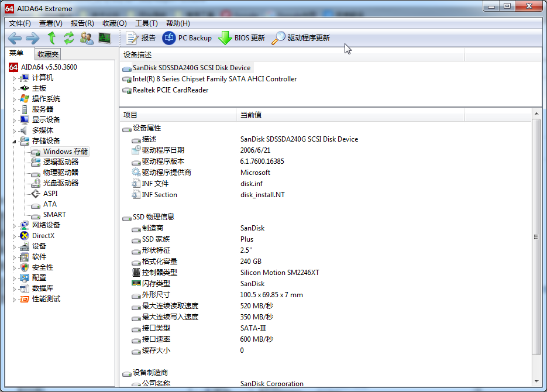Click the 安全性 shield icon
Viewport: 547px width, 392px height.
point(25,267)
